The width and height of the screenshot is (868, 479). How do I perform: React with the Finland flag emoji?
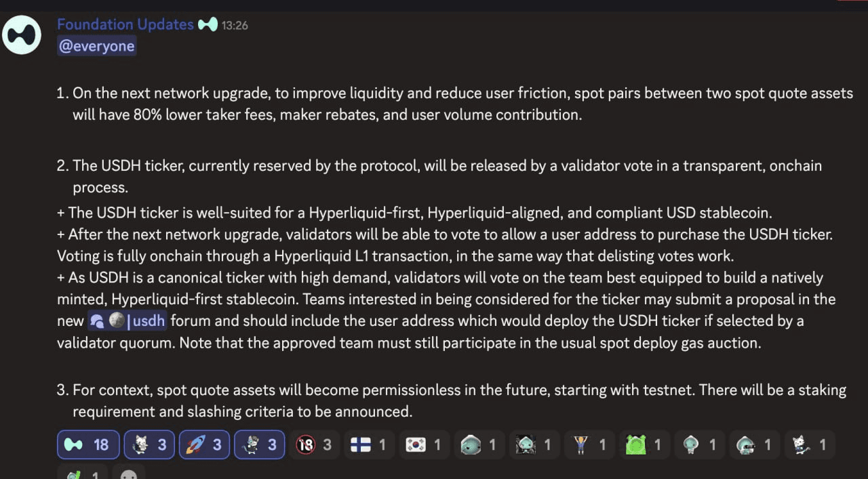369,444
